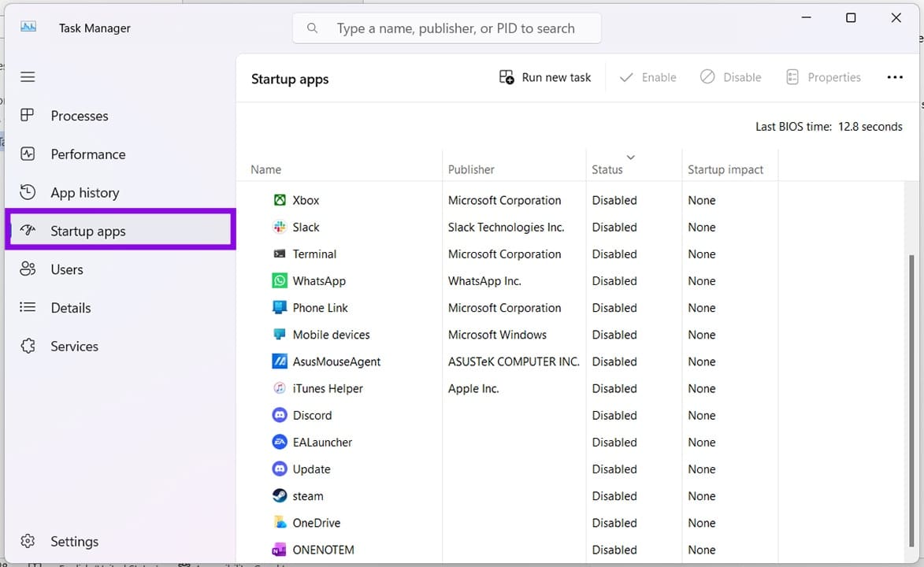Open Task Manager Settings
The height and width of the screenshot is (567, 924).
121,541
